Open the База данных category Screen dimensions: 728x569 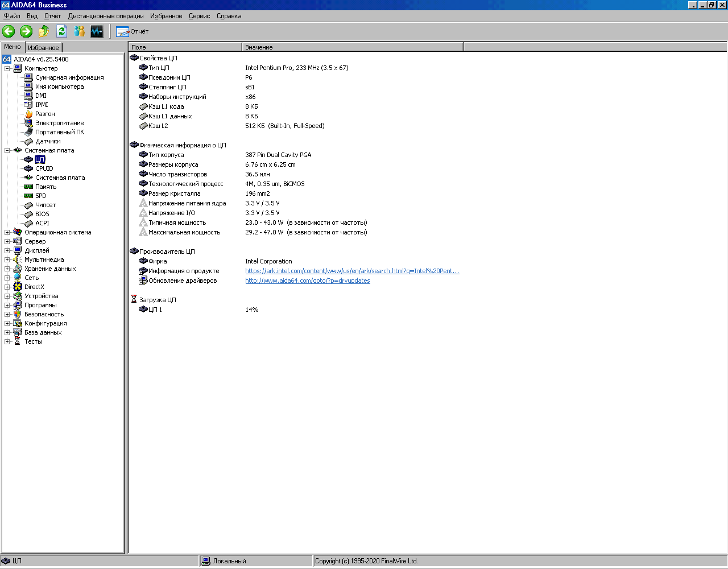(x=43, y=332)
